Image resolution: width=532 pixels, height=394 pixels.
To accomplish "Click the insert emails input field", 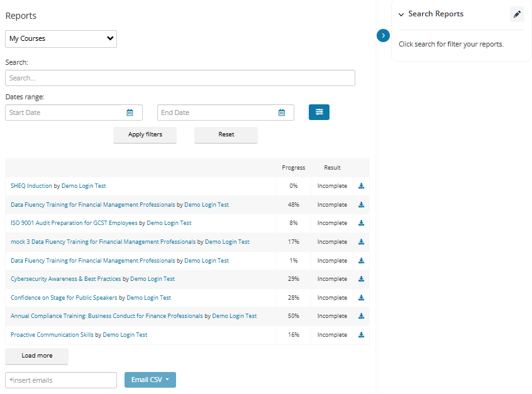I will 61,380.
